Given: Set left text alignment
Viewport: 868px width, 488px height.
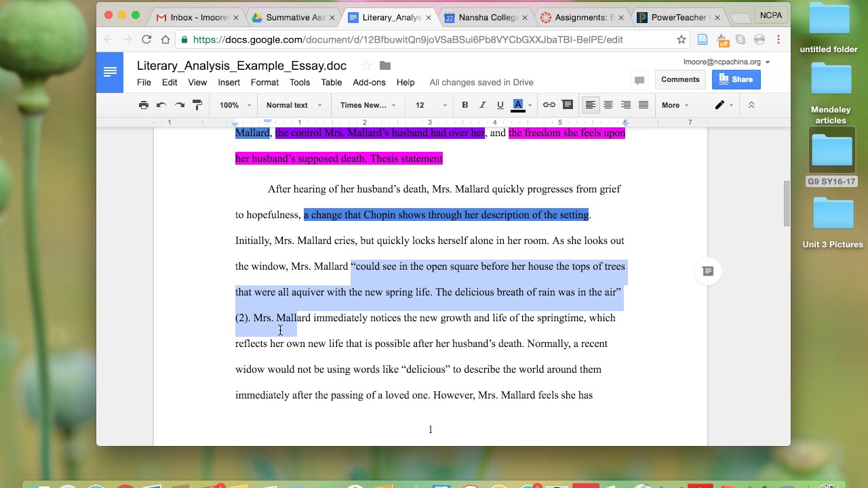Looking at the screenshot, I should point(591,105).
